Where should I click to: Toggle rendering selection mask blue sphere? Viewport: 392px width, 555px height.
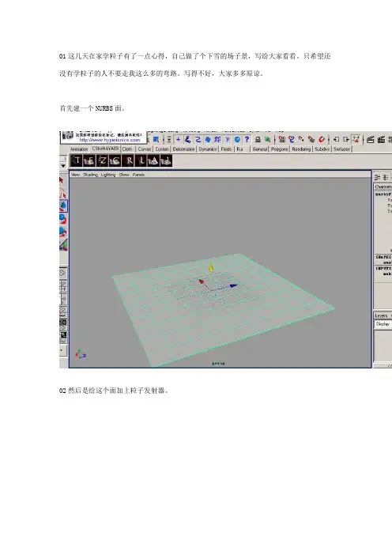[237, 139]
